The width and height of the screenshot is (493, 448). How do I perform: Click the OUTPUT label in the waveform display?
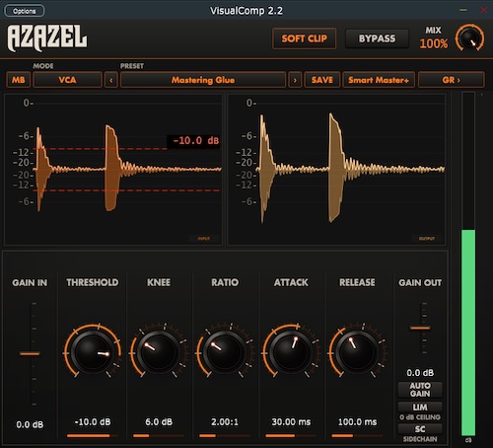[x=427, y=239]
